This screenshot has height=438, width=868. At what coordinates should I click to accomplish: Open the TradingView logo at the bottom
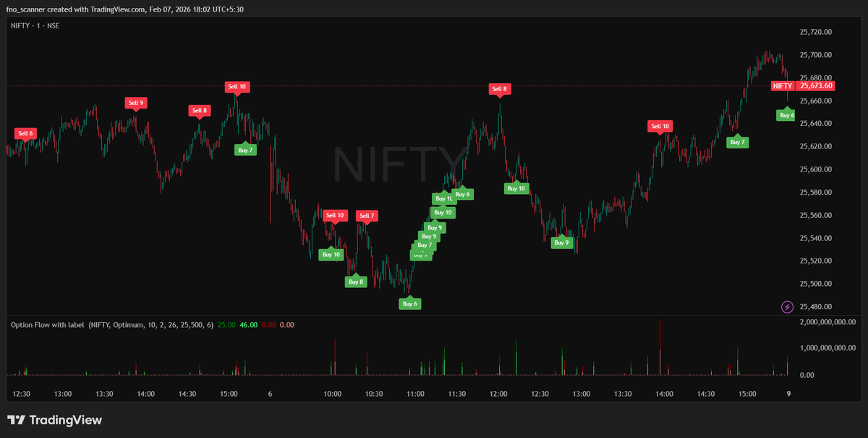pos(55,420)
